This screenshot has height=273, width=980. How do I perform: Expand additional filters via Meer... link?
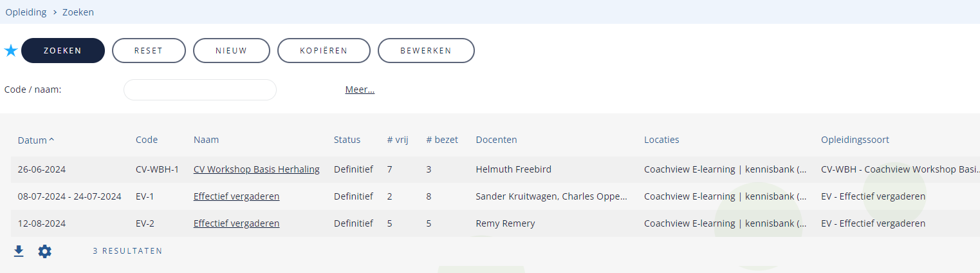[x=360, y=89]
